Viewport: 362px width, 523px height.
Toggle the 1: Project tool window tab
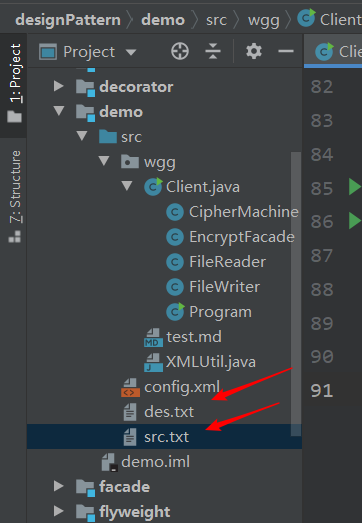[14, 84]
